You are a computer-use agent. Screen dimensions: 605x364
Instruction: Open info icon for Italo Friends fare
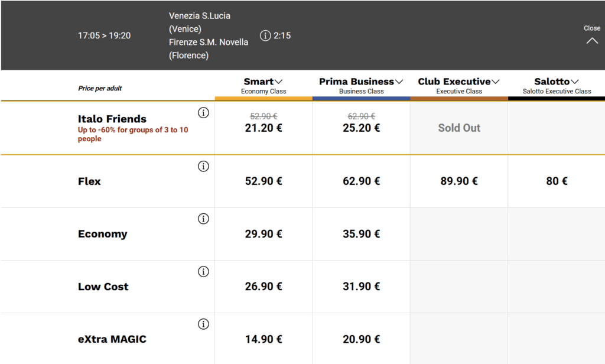pos(203,113)
